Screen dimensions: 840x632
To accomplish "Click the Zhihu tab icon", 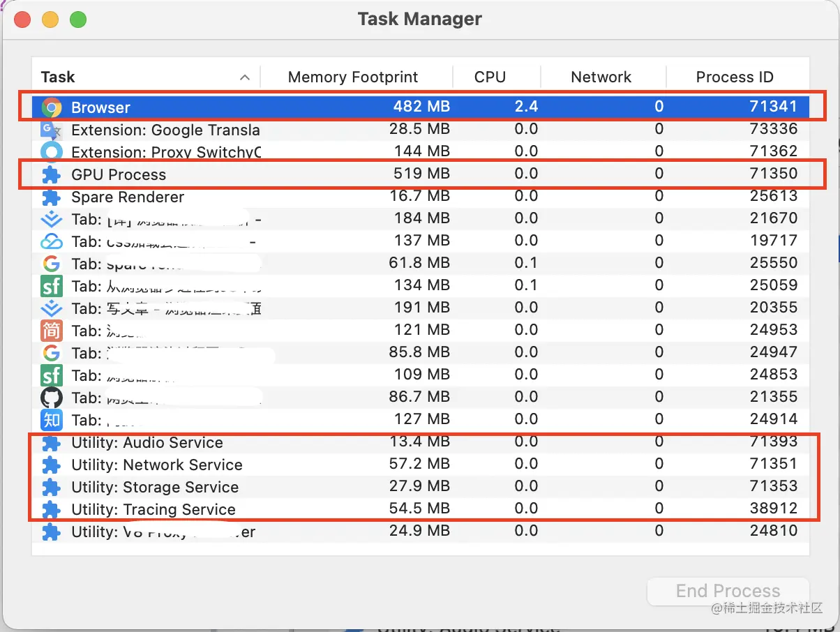I will [x=52, y=420].
